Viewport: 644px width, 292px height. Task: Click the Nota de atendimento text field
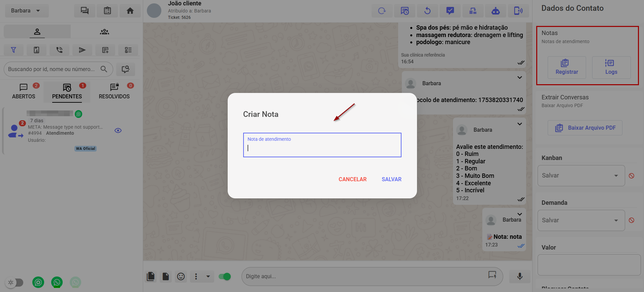click(322, 148)
